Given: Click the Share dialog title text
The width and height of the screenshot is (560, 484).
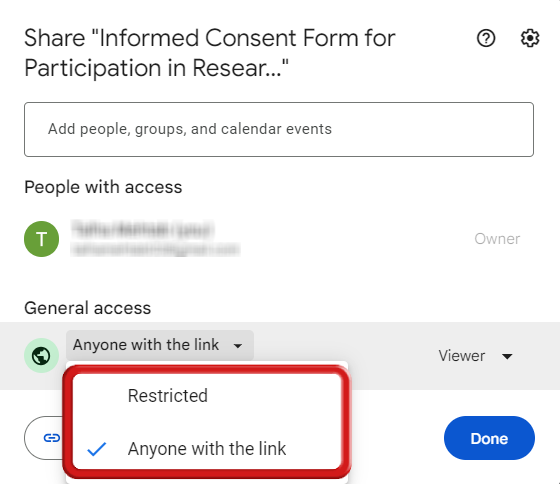Looking at the screenshot, I should [x=210, y=53].
